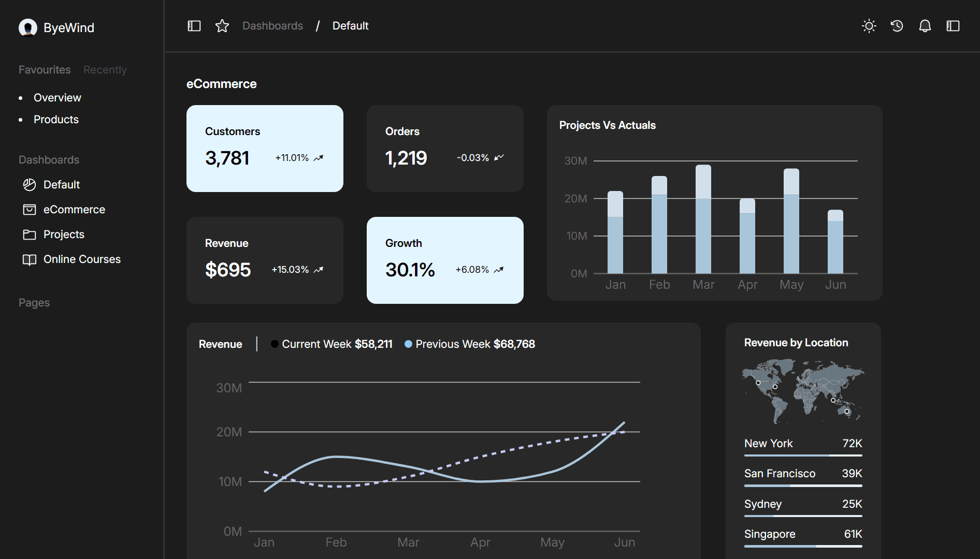Open Dashboards from the breadcrumb

[x=272, y=25]
